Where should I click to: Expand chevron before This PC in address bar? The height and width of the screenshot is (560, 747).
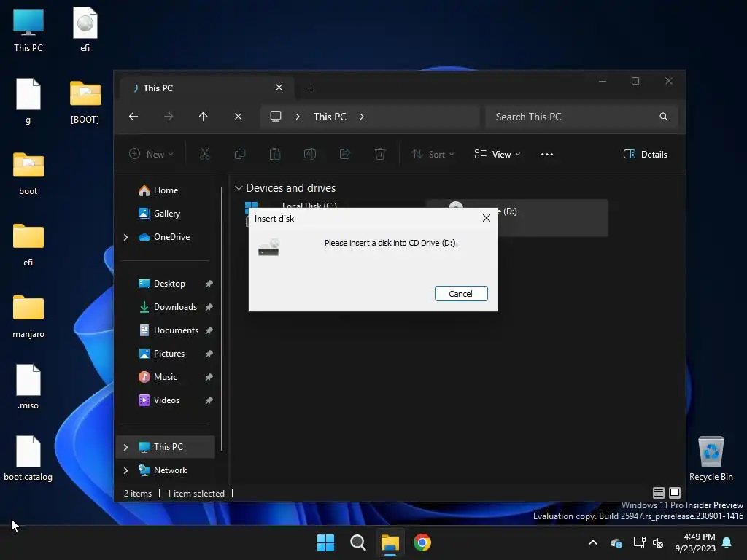tap(298, 117)
